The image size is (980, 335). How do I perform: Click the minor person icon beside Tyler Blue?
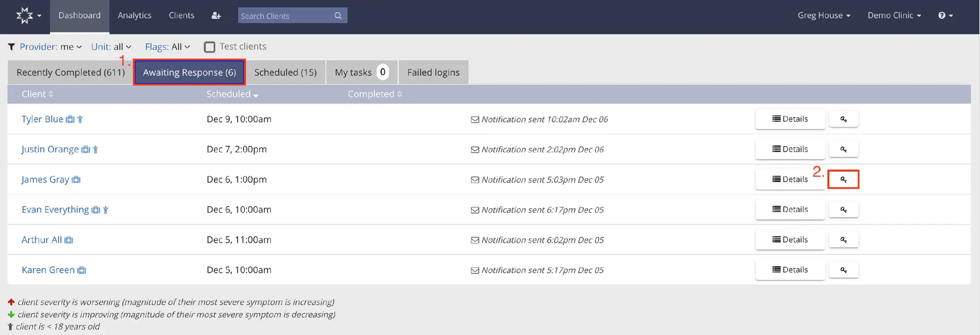click(80, 119)
